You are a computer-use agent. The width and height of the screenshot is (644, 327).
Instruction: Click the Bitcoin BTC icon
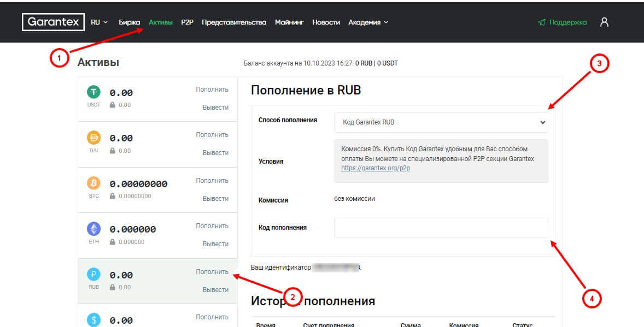coord(94,183)
